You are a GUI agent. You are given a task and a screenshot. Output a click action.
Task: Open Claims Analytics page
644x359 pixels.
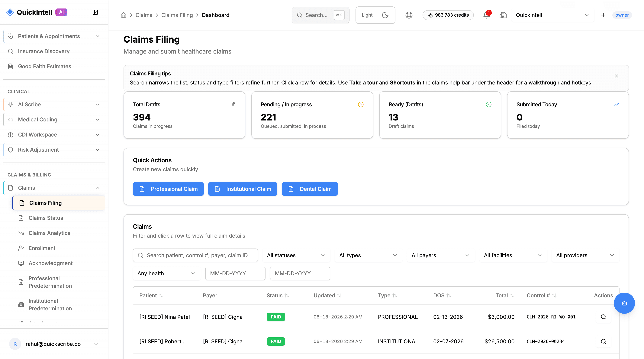(x=59, y=233)
